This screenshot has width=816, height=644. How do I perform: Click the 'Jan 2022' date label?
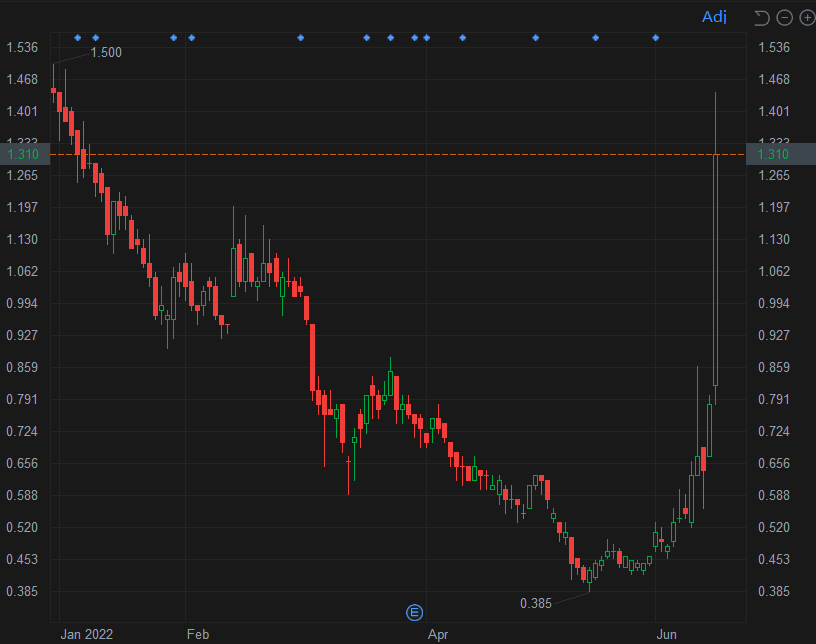(86, 634)
